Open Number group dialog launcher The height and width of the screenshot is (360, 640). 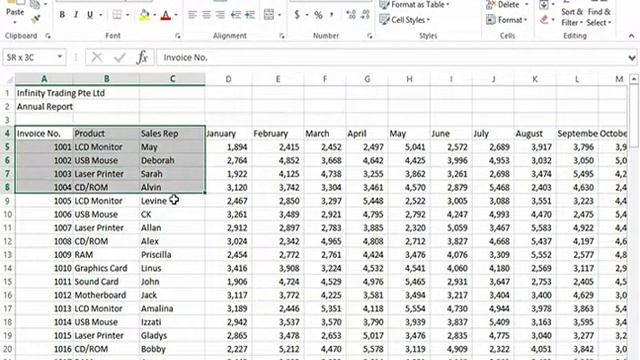[x=369, y=36]
